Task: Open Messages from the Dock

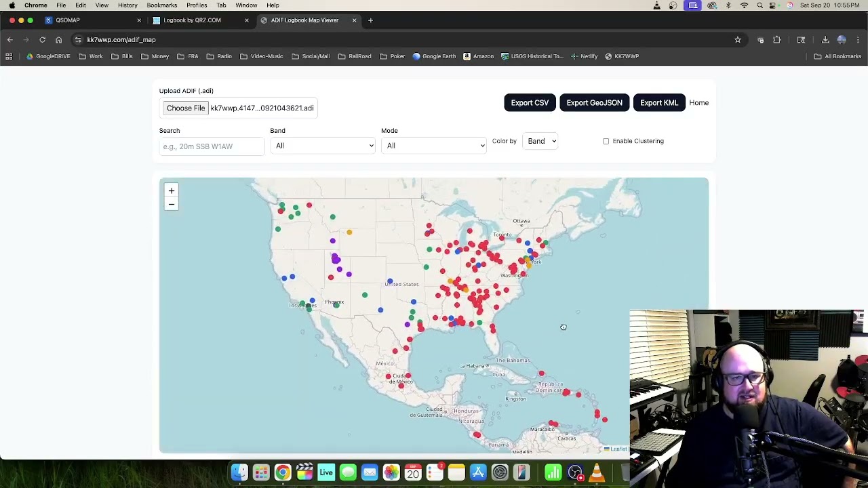Action: [348, 472]
